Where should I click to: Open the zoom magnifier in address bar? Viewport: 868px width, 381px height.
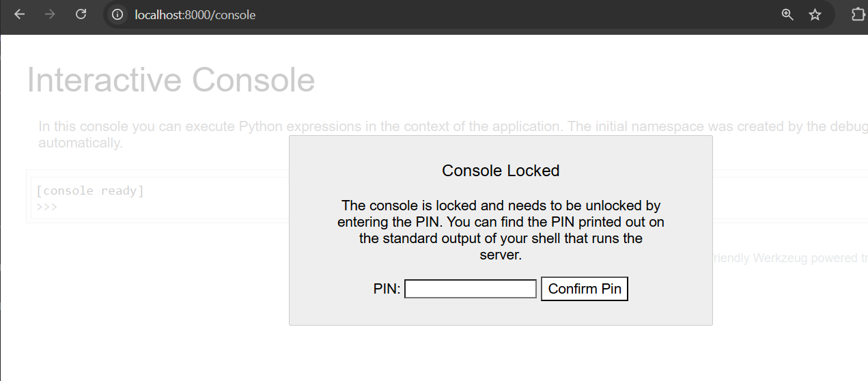click(x=787, y=14)
